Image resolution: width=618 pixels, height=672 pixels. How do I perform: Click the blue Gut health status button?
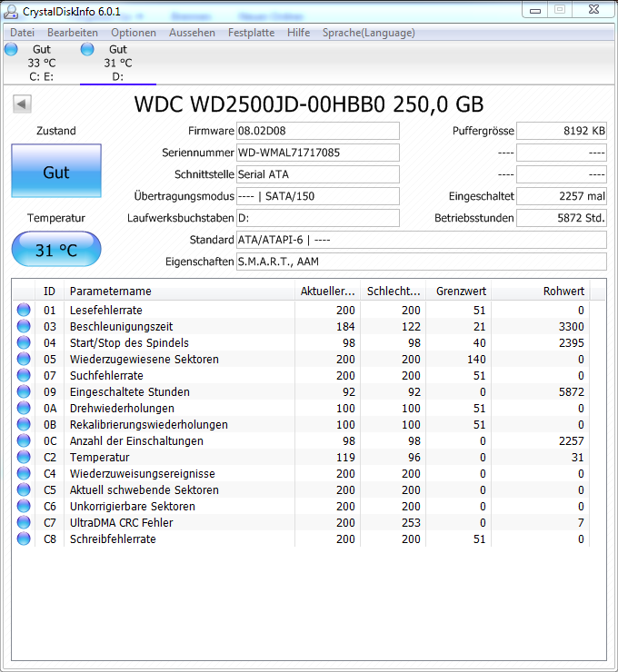56,171
